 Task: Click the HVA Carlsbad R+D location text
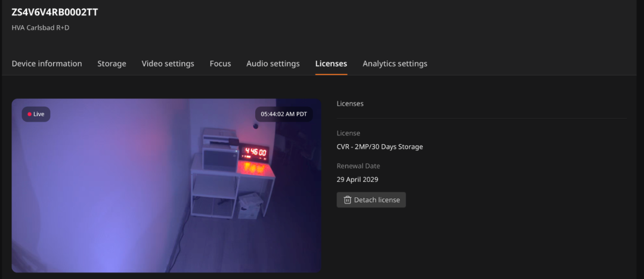pos(41,28)
